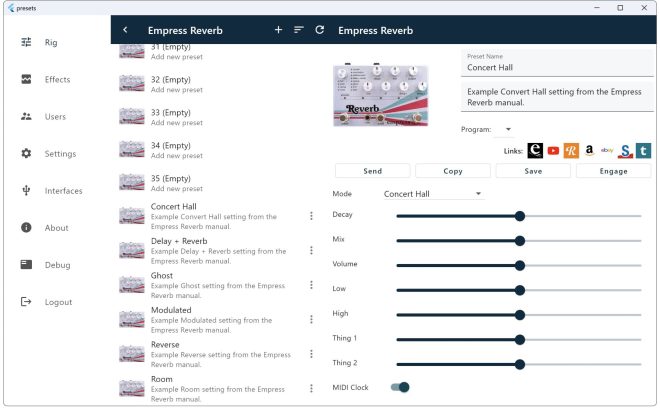Viewport: 660px width, 409px height.
Task: Open options menu for Room preset
Action: tap(311, 388)
